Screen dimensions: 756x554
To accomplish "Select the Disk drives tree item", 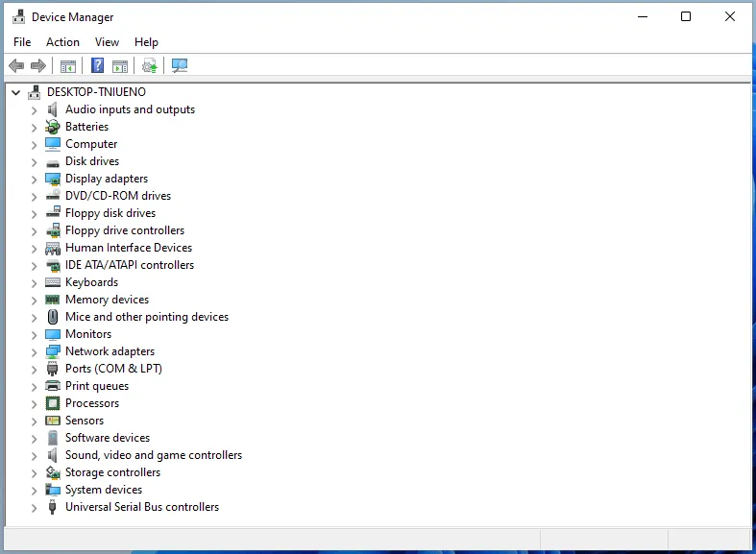I will (92, 161).
